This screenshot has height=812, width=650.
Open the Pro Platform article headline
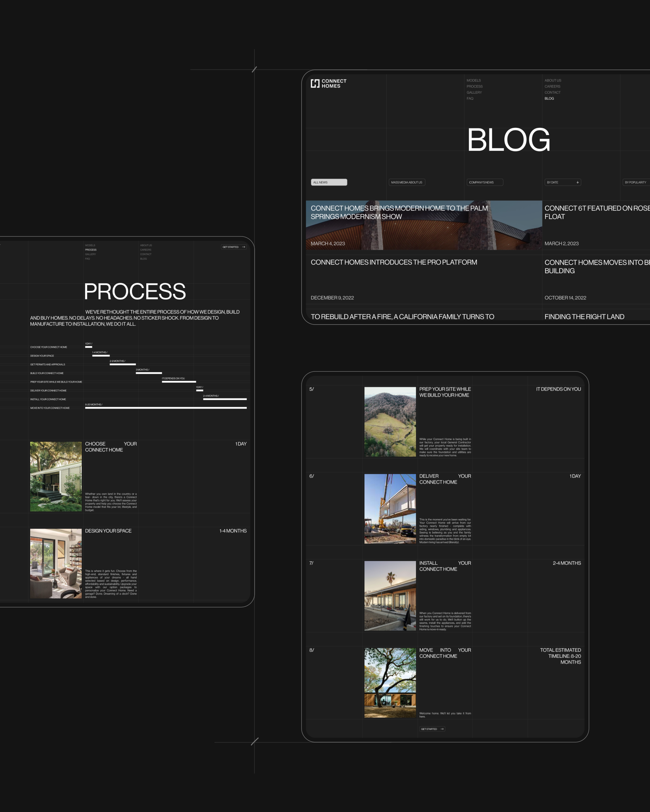393,262
